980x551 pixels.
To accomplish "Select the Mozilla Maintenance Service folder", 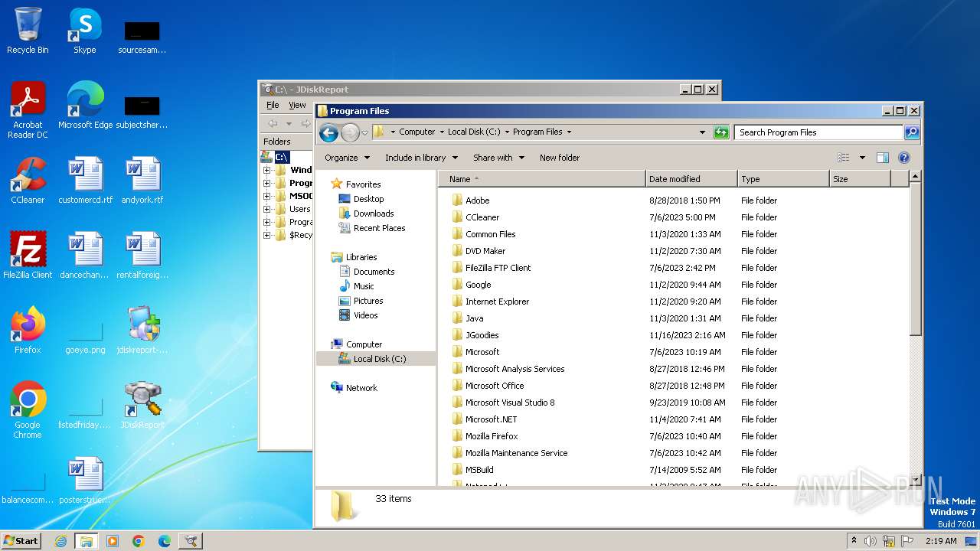I will click(x=516, y=453).
